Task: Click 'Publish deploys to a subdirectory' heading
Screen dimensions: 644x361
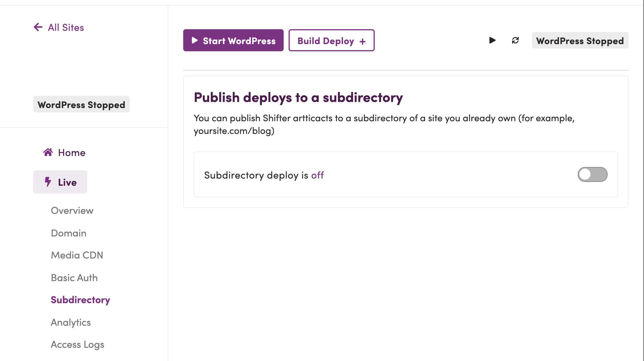Action: (298, 98)
